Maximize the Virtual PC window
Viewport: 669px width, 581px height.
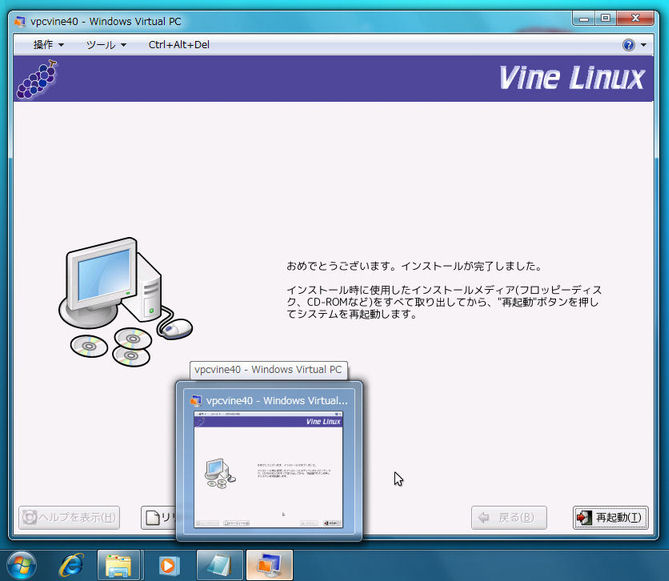tap(606, 18)
